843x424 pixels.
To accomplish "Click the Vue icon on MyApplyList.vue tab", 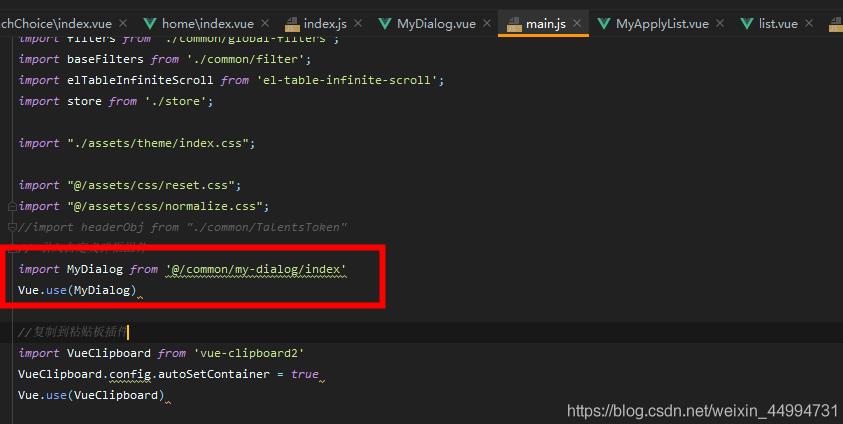I will tap(604, 23).
